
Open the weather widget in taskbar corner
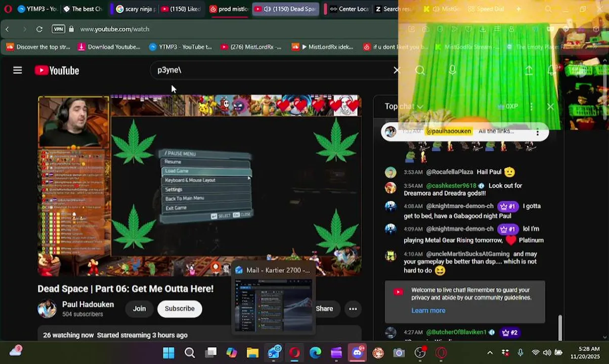tap(16, 351)
